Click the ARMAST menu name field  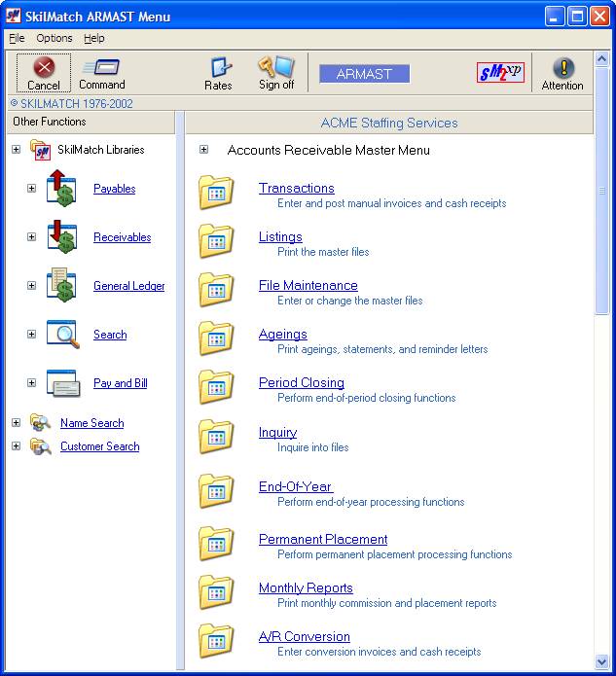[x=364, y=74]
